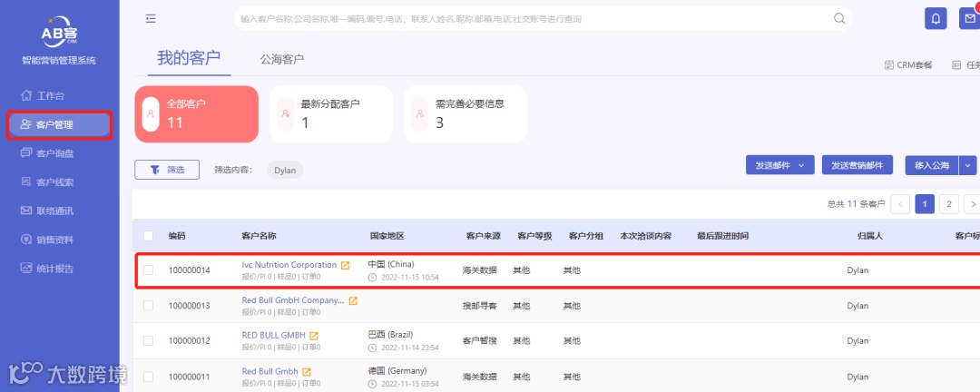The width and height of the screenshot is (980, 392).
Task: Click the search magnifier icon
Action: [839, 19]
